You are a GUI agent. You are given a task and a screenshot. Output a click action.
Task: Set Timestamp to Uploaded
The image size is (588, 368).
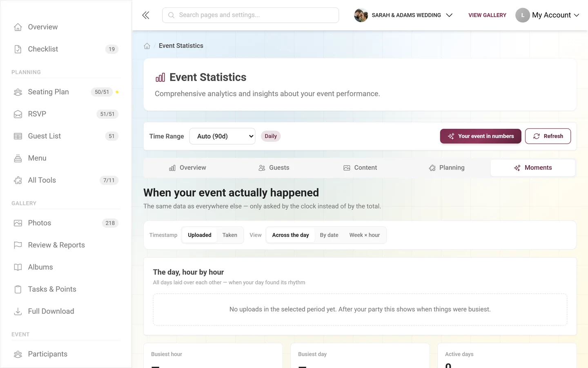[x=200, y=235]
